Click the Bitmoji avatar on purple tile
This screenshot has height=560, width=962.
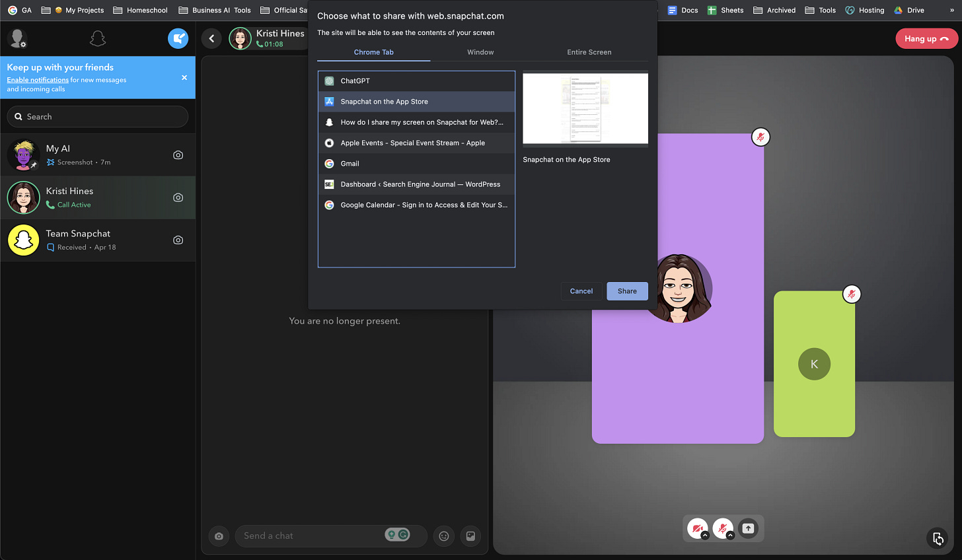click(679, 289)
